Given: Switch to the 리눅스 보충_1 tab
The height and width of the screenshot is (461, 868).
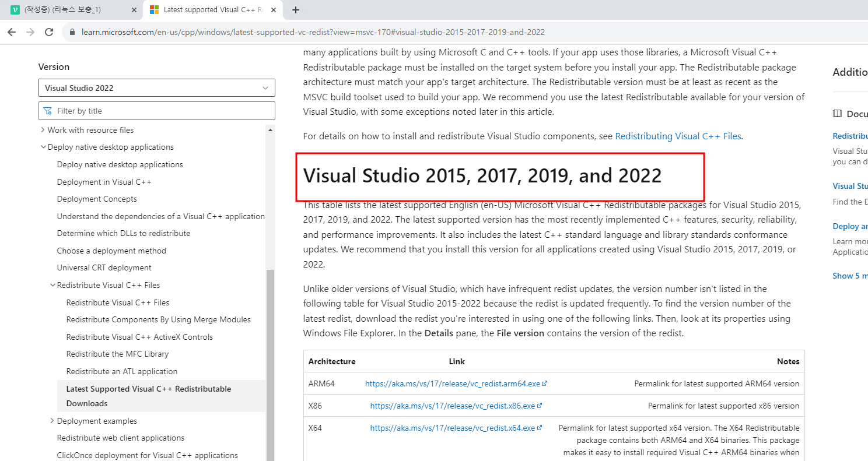Looking at the screenshot, I should pyautogui.click(x=72, y=10).
